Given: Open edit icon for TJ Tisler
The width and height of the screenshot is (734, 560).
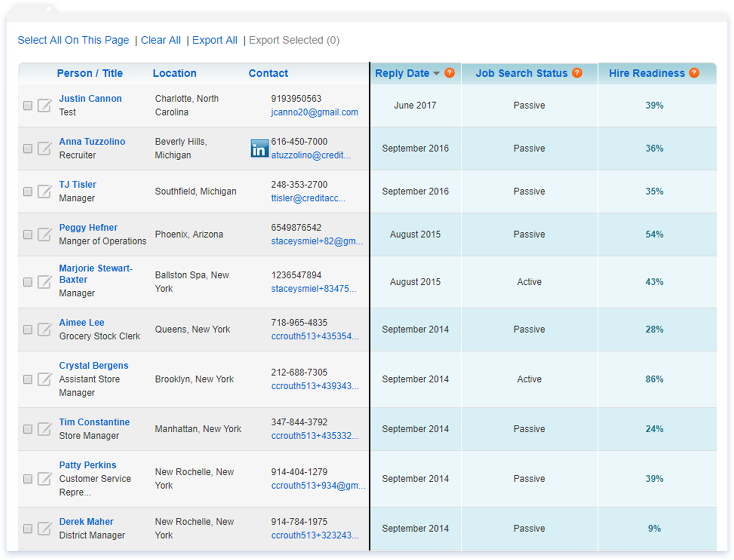Looking at the screenshot, I should point(44,191).
